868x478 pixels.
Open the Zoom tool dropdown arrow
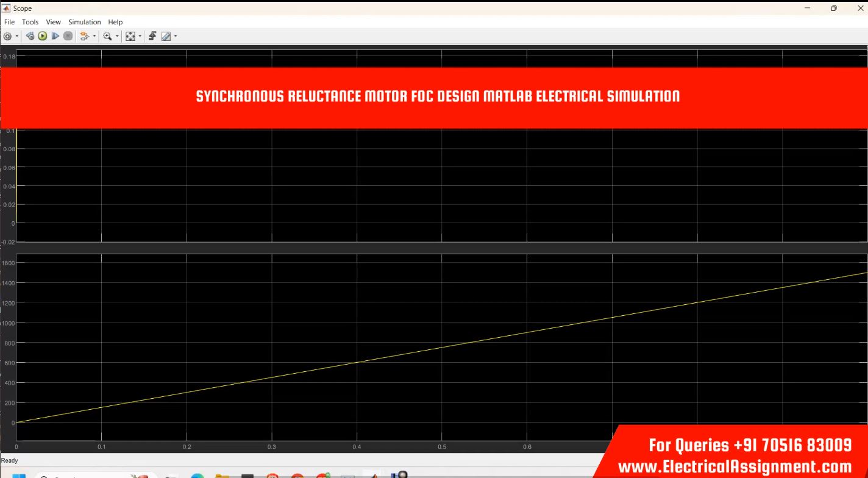coord(117,37)
